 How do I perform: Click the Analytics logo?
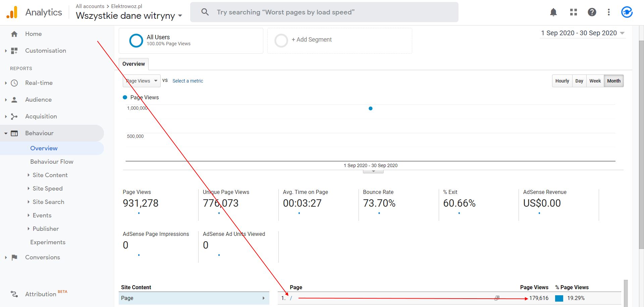pyautogui.click(x=12, y=12)
